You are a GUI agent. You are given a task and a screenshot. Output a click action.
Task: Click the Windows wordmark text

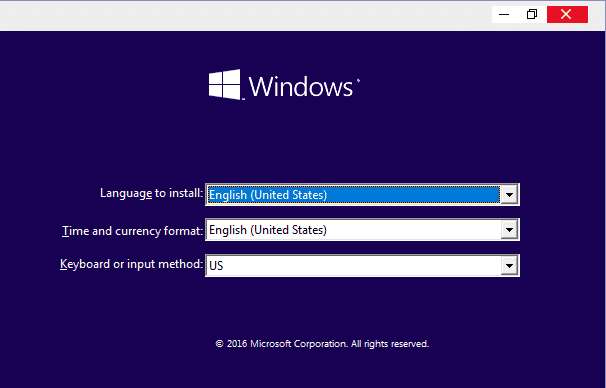pos(301,86)
